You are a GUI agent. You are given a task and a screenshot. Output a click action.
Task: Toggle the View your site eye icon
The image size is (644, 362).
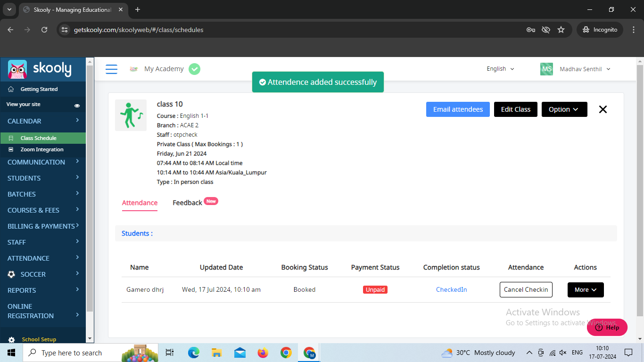click(77, 105)
